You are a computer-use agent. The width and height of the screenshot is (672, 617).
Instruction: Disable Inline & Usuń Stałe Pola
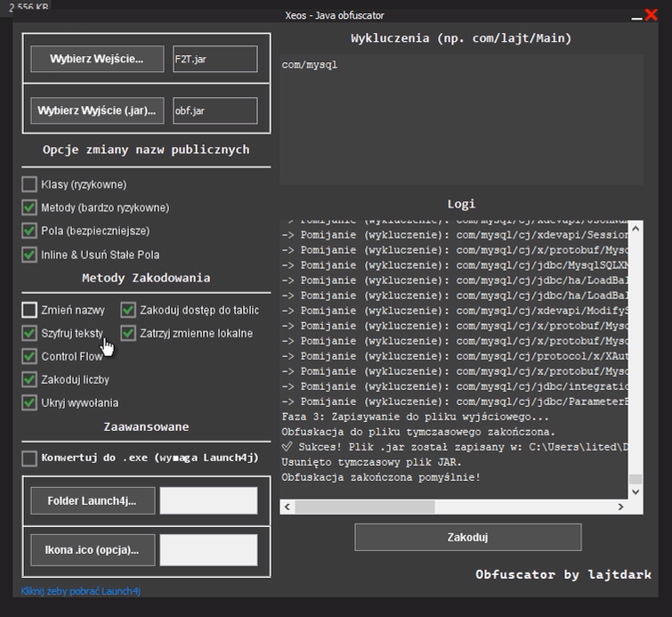[29, 255]
